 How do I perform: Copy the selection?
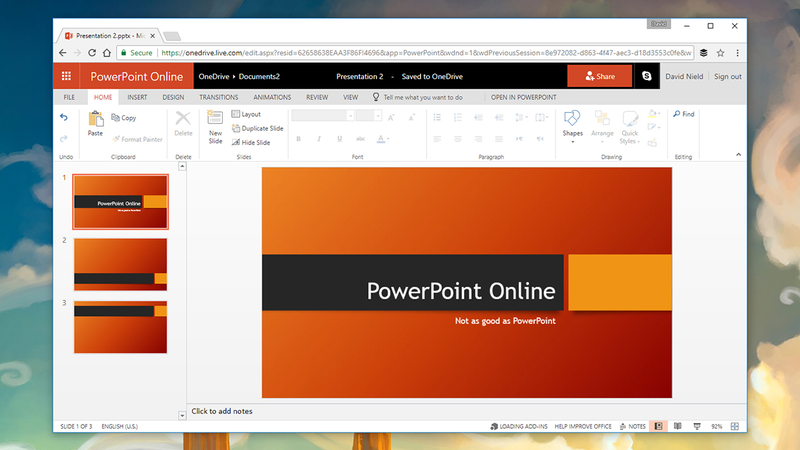[x=124, y=118]
